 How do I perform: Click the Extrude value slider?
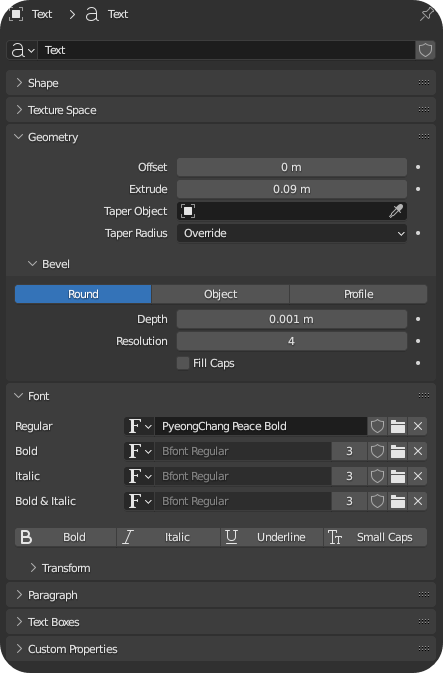(292, 189)
